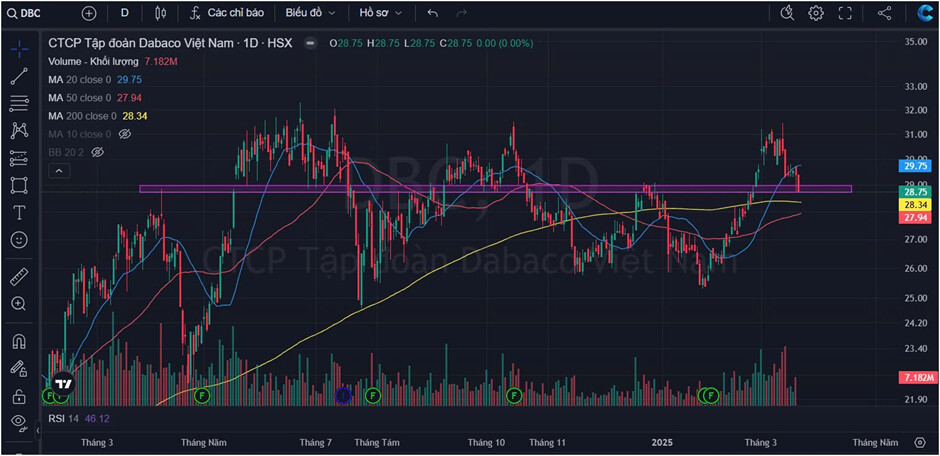Expand the Hồ sơ dropdown menu
The height and width of the screenshot is (456, 940).
pos(380,13)
